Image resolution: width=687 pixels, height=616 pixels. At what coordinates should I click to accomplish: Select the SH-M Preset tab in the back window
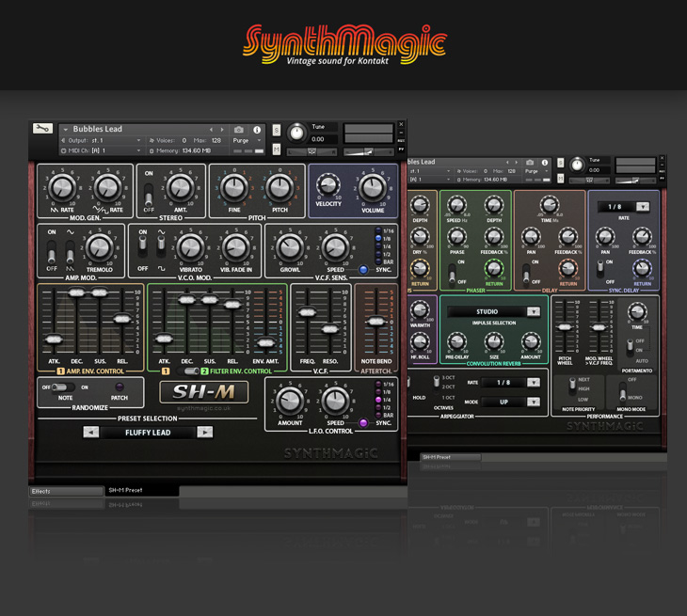[x=451, y=457]
